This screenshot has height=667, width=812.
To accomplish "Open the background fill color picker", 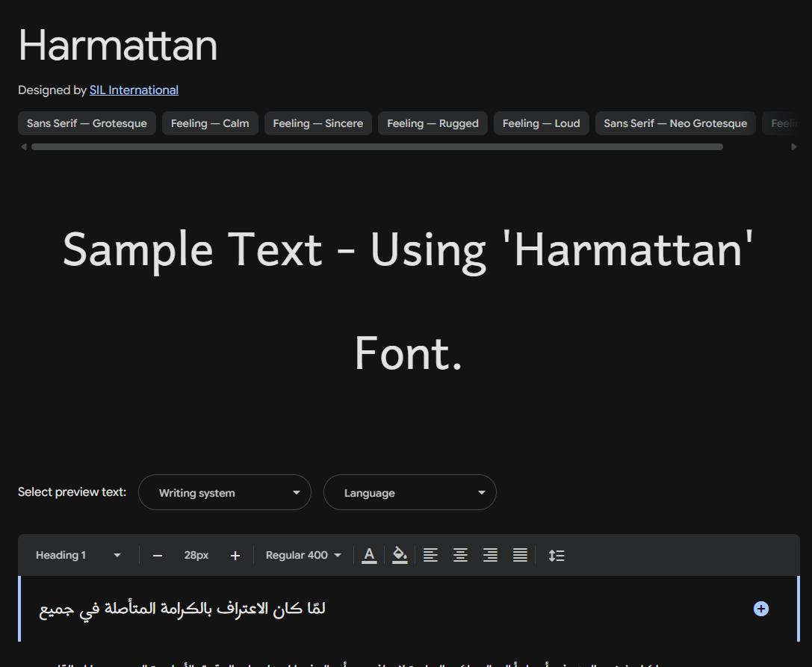I will (x=400, y=555).
